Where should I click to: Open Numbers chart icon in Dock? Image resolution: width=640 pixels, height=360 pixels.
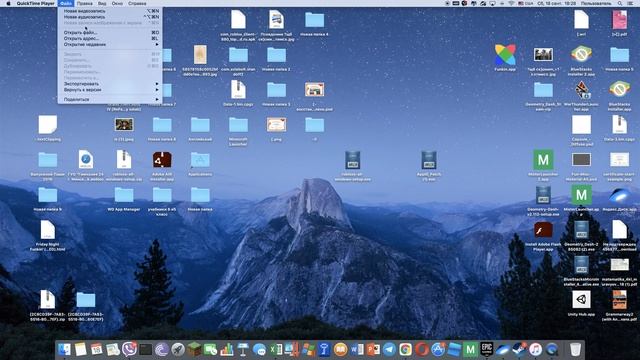[x=227, y=349]
